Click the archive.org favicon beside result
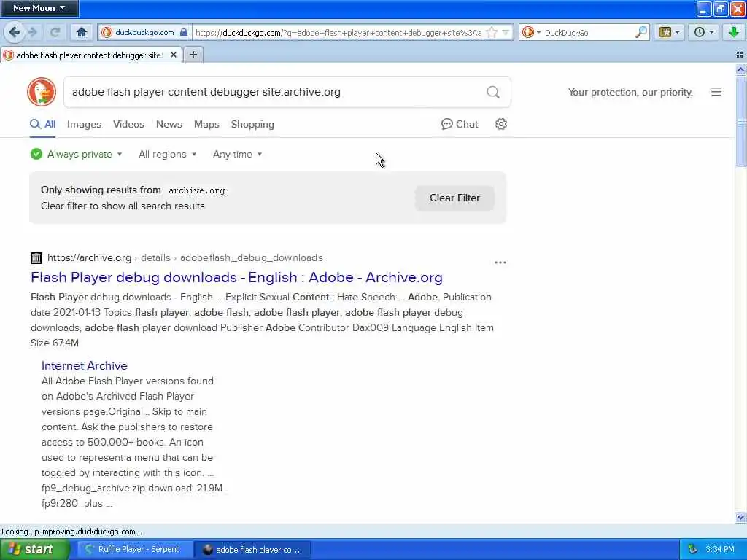This screenshot has width=747, height=560. (x=36, y=257)
